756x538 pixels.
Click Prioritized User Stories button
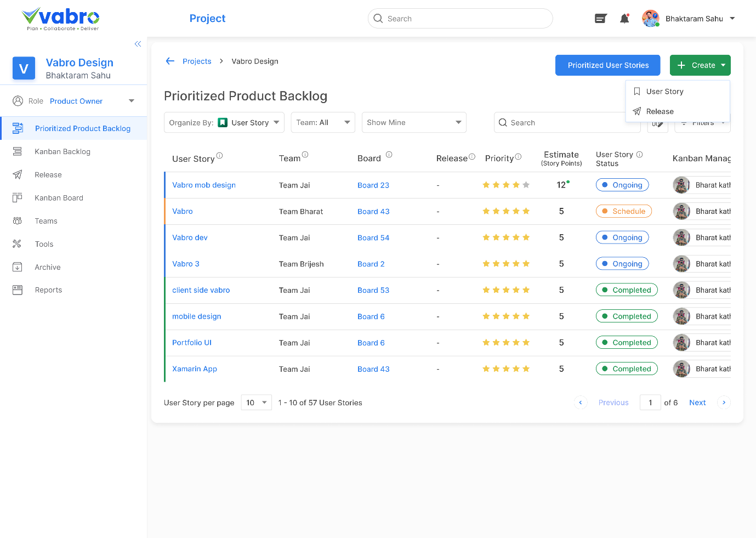(x=608, y=65)
